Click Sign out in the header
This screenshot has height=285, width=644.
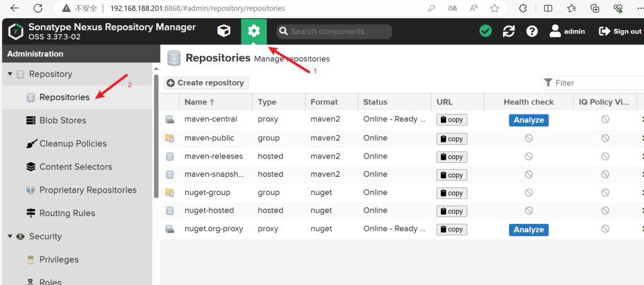[x=620, y=31]
